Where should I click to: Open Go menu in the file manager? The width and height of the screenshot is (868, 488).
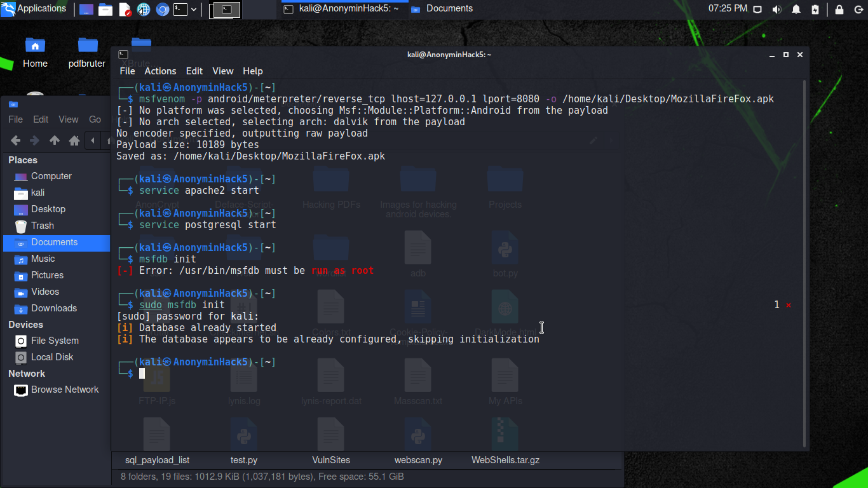[95, 119]
